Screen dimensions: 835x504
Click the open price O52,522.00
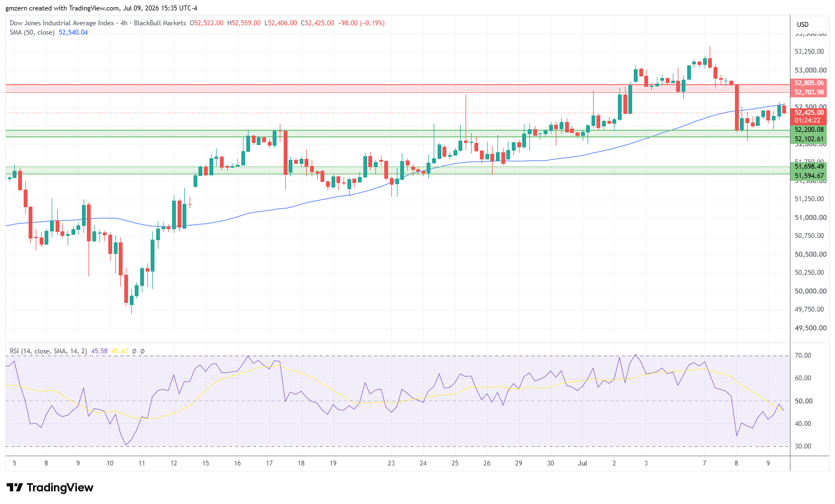pyautogui.click(x=207, y=23)
